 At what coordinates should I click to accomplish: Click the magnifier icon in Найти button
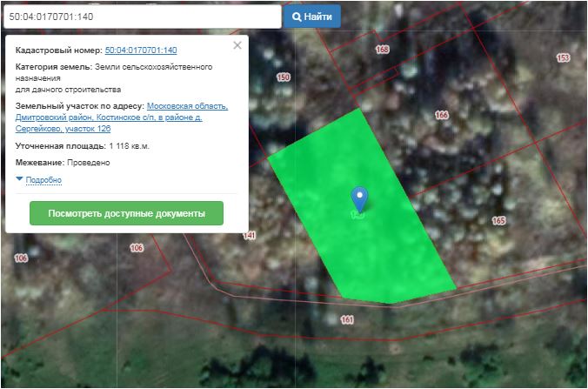point(297,17)
